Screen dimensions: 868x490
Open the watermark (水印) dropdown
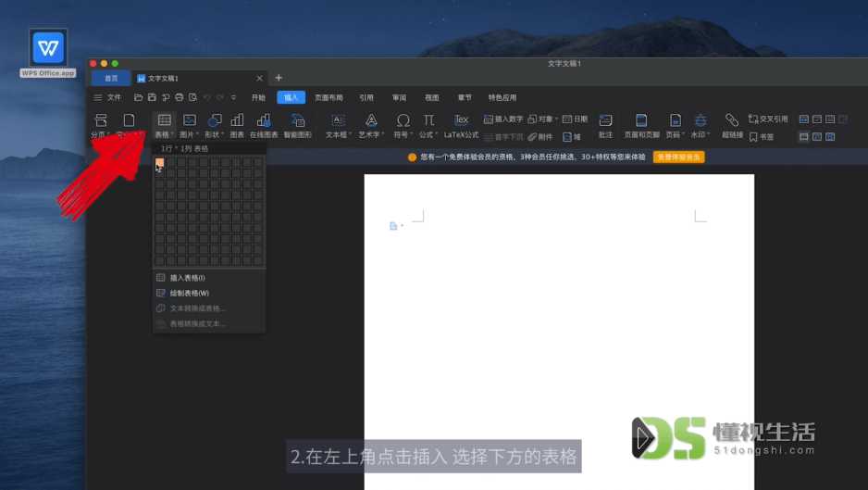[x=701, y=125]
